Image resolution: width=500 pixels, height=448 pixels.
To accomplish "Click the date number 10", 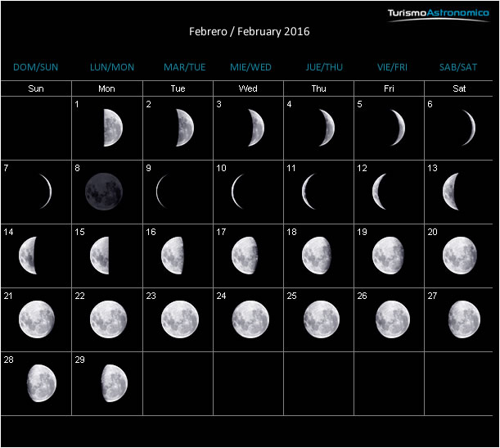I will click(x=221, y=168).
